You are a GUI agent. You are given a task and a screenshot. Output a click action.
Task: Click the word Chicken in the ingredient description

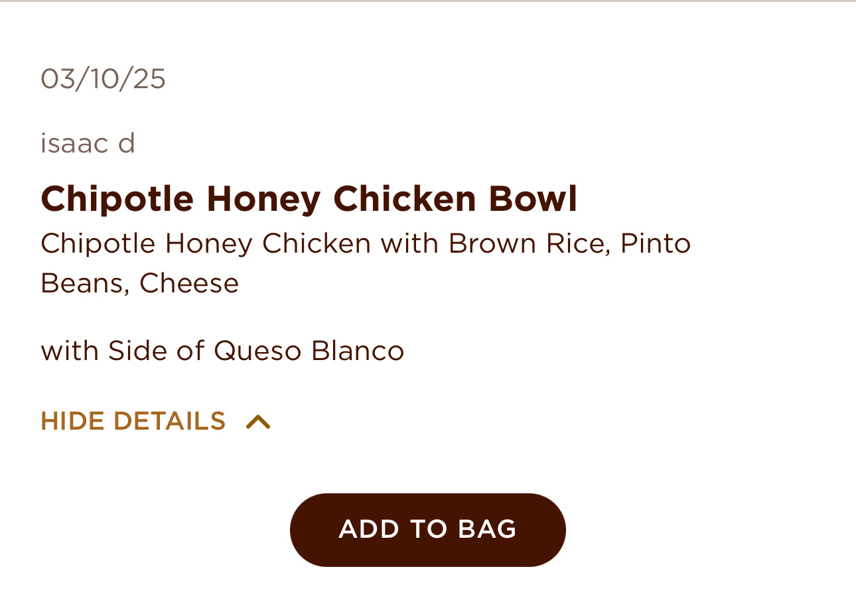[317, 243]
